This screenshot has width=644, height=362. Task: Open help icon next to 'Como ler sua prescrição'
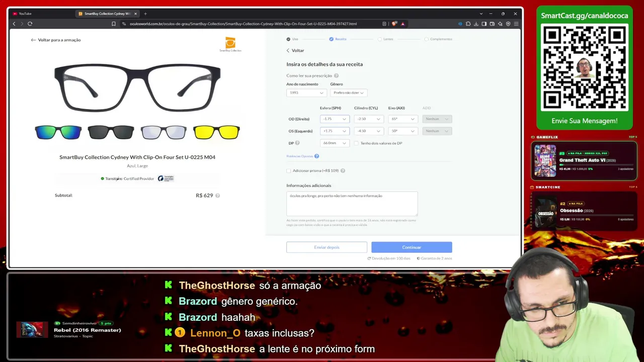[336, 76]
